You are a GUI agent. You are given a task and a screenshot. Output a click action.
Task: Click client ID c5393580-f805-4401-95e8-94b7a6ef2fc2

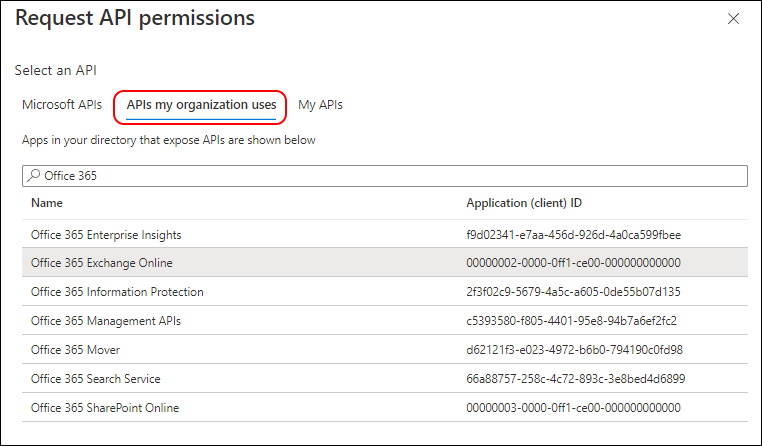(x=572, y=321)
